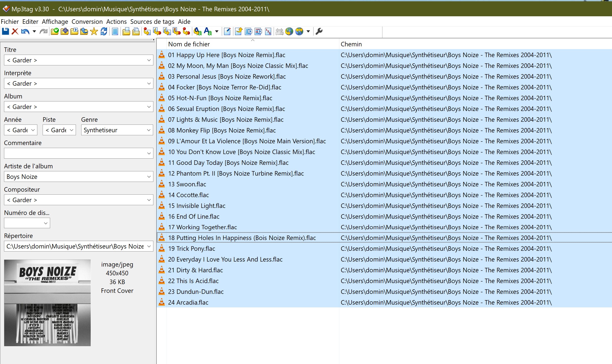Viewport: 612px width, 364px height.
Task: Open the Sources de tags menu
Action: tap(152, 22)
